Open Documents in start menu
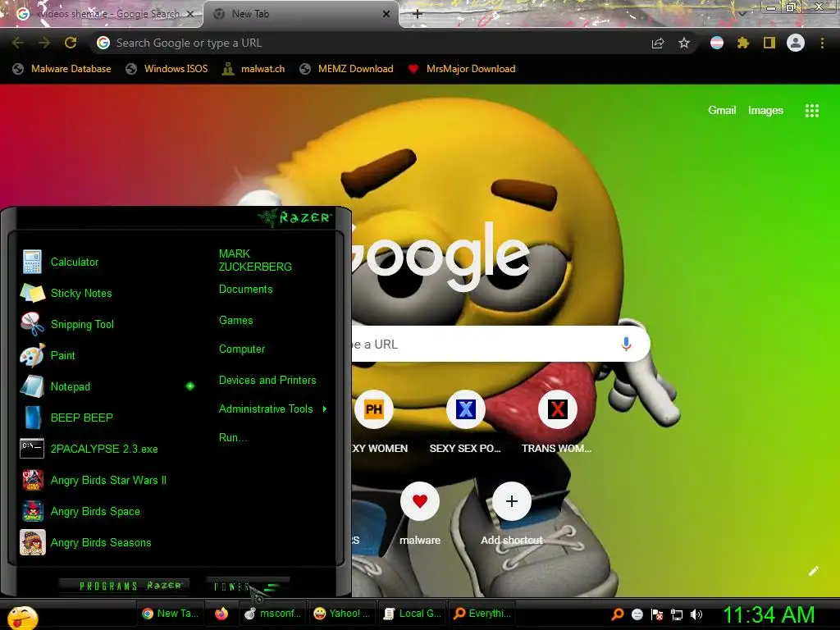 245,290
